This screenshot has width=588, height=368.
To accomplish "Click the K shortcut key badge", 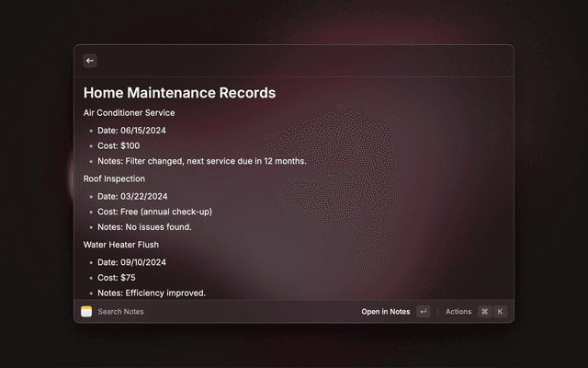I will tap(501, 312).
